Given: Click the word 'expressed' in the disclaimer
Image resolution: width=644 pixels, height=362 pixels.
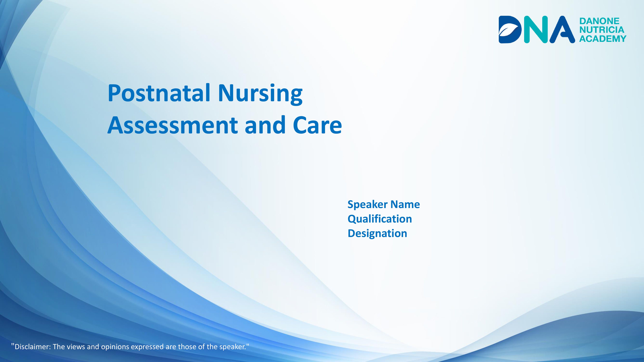Looking at the screenshot, I should pos(147,347).
